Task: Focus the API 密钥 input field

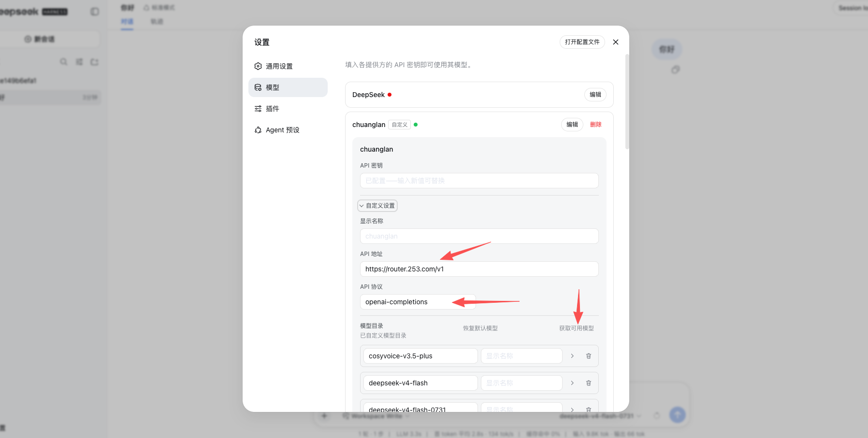Action: coord(479,181)
